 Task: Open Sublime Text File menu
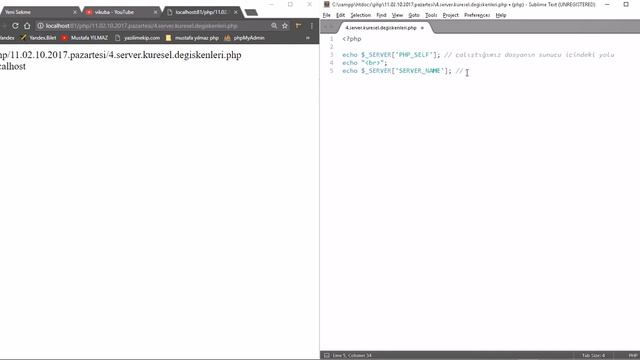[x=327, y=15]
